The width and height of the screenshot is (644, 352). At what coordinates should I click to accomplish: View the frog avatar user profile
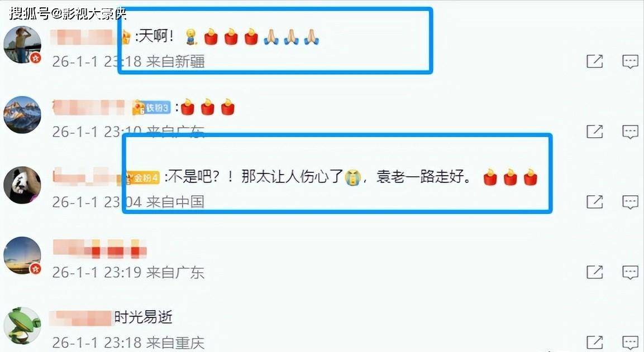(22, 326)
